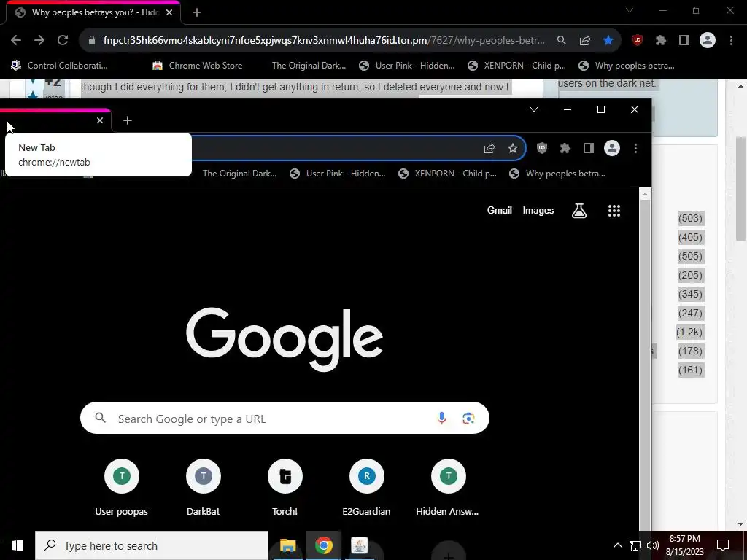This screenshot has height=560, width=747.
Task: Open Control Collaborati... bookmark in rear window
Action: click(59, 66)
